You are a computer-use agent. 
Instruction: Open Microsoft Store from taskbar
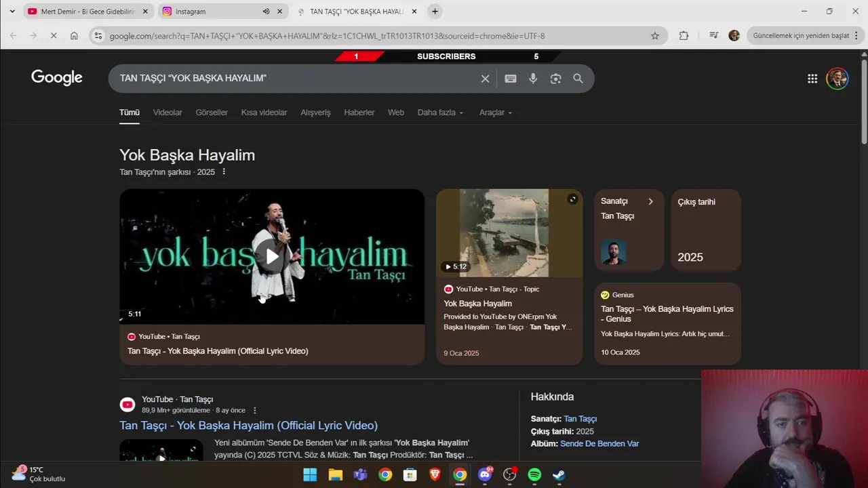point(410,474)
